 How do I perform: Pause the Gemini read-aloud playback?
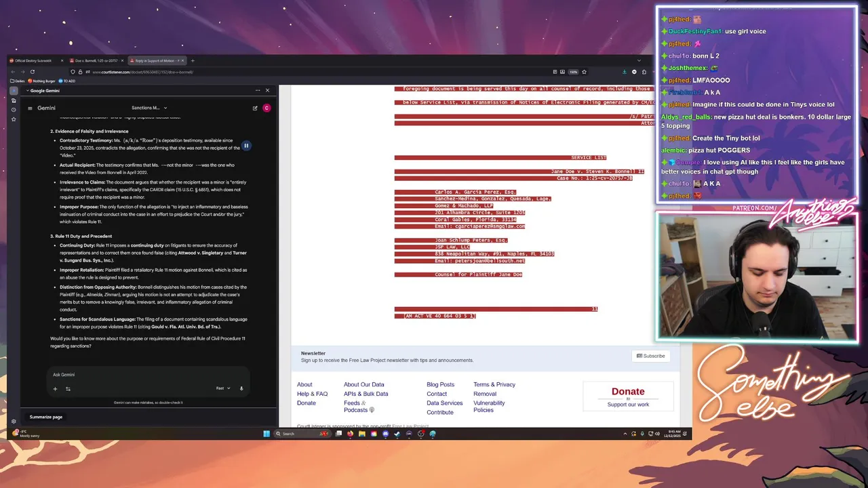pyautogui.click(x=246, y=146)
